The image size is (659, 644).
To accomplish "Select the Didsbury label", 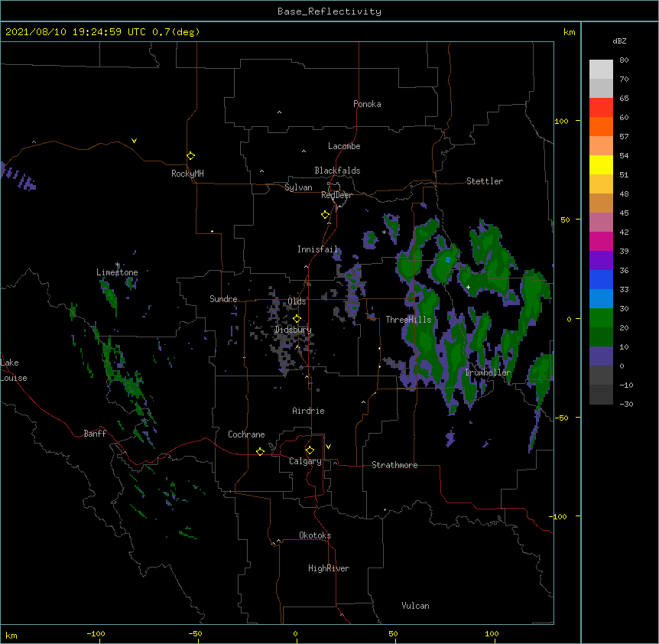I will (x=293, y=330).
